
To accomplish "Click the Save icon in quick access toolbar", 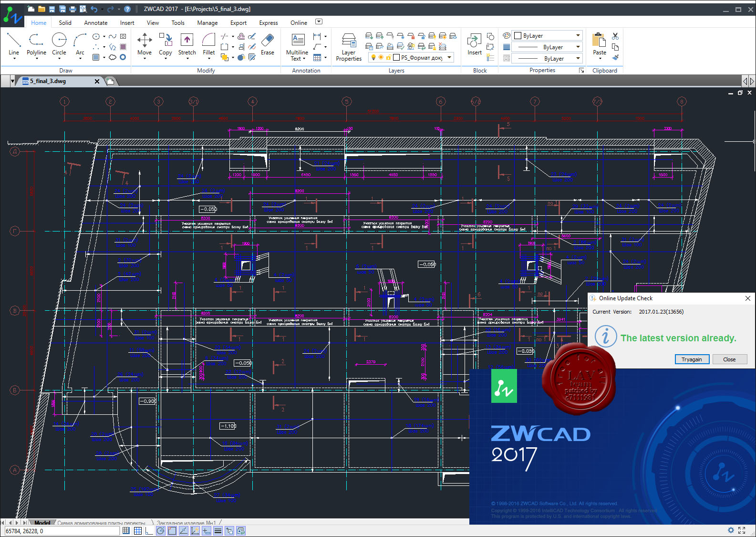I will point(52,9).
